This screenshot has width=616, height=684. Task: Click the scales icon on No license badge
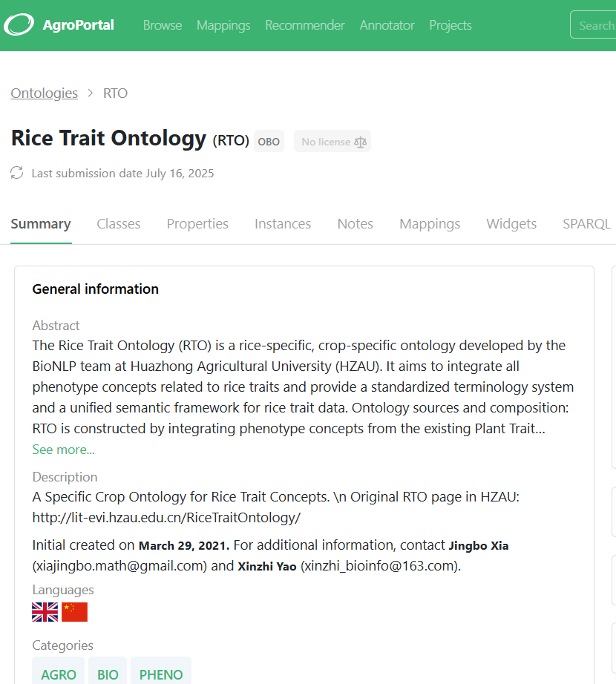(x=361, y=142)
